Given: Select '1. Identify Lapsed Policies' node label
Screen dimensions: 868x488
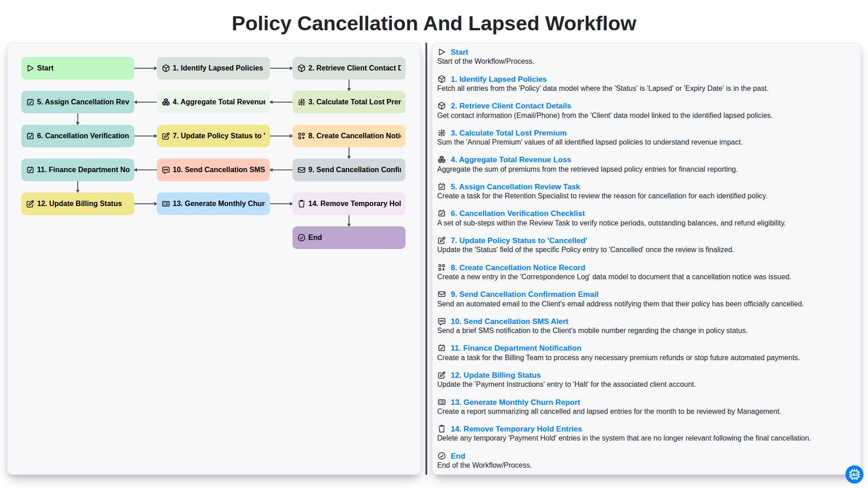Looking at the screenshot, I should [218, 68].
